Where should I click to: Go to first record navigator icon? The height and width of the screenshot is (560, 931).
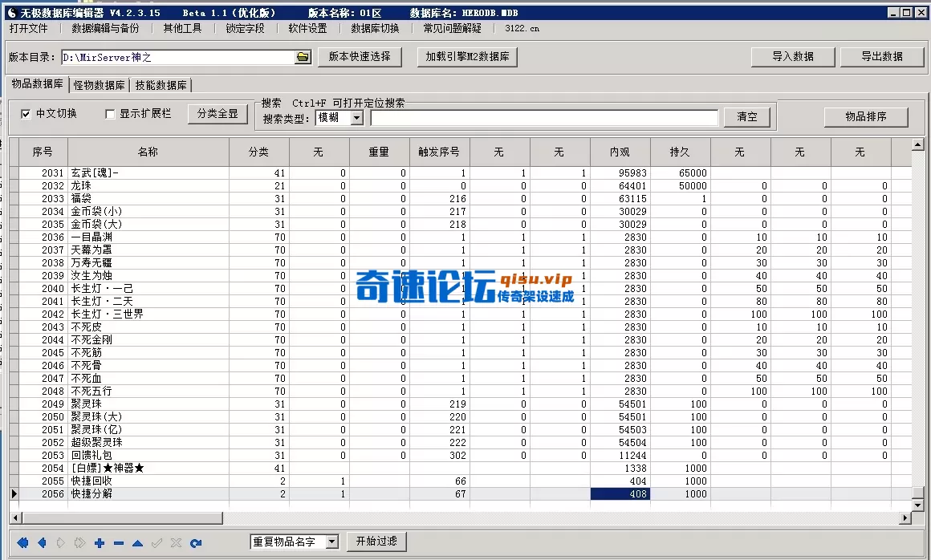pyautogui.click(x=22, y=543)
